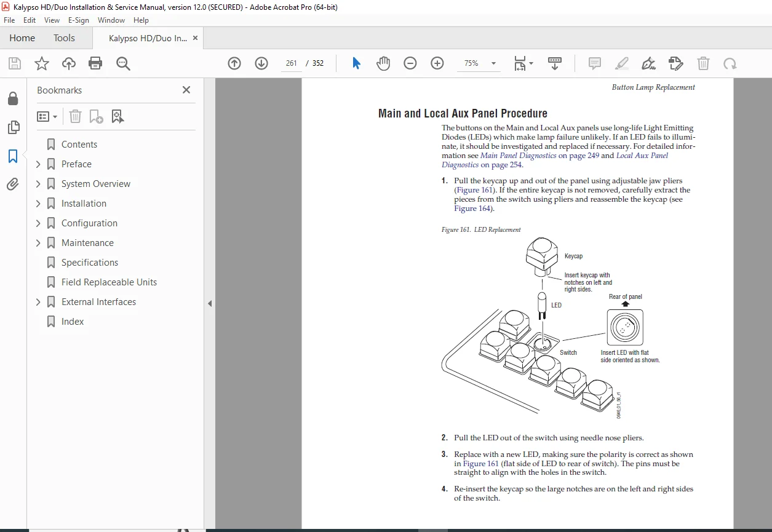Click the add new bookmark icon
Screen dimensions: 772x532
[x=96, y=116]
